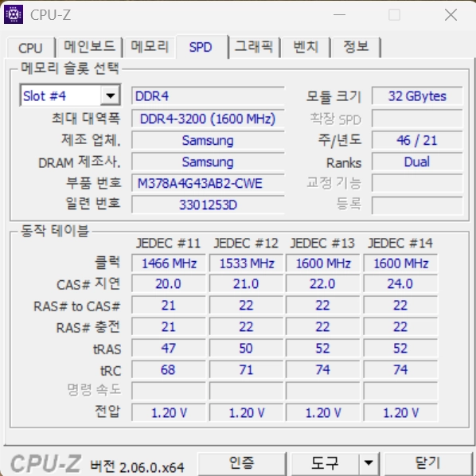The height and width of the screenshot is (476, 476).
Task: Click the Samsung value beside 제조 업체
Action: click(208, 140)
